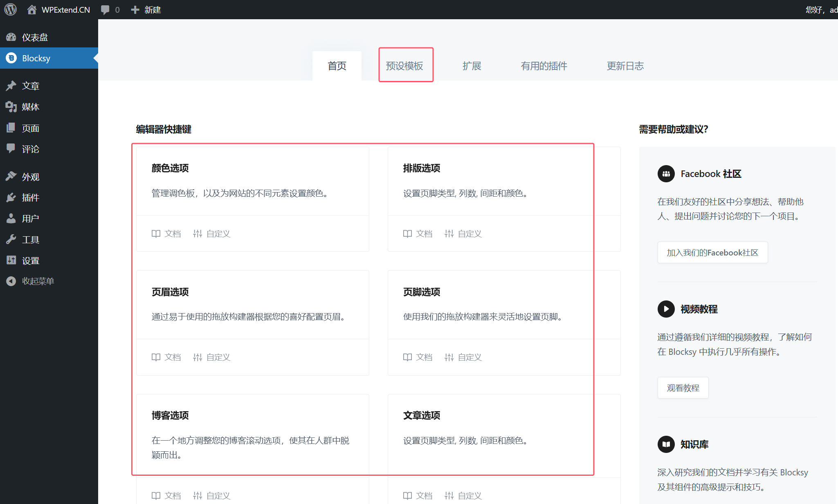
Task: Click the 文章选项 card heading
Action: coord(422,415)
